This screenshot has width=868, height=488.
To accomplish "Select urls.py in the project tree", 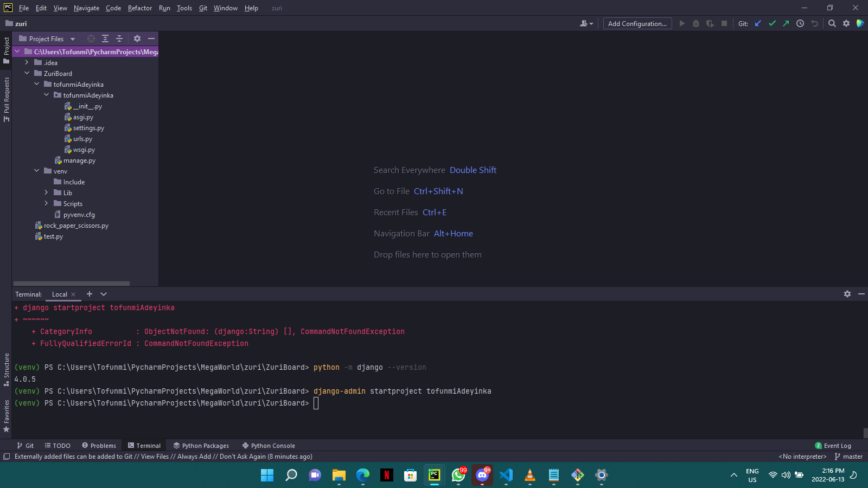I will pos(82,139).
